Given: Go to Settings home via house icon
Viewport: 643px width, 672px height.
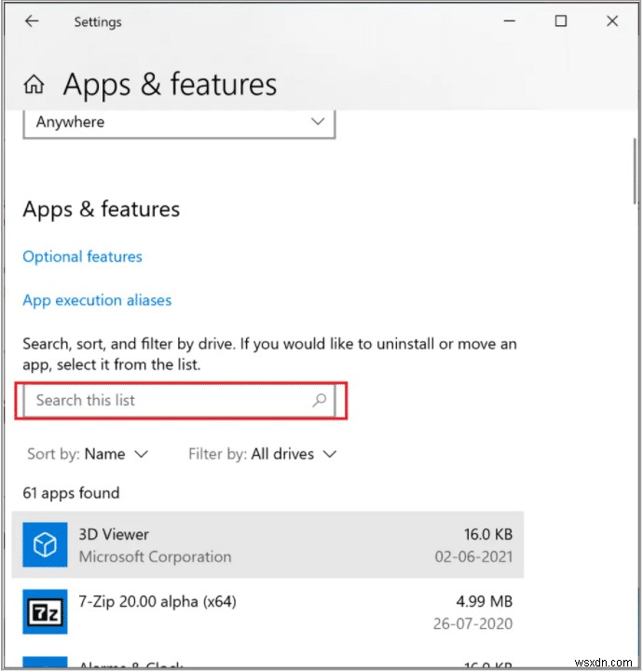Looking at the screenshot, I should coord(34,86).
